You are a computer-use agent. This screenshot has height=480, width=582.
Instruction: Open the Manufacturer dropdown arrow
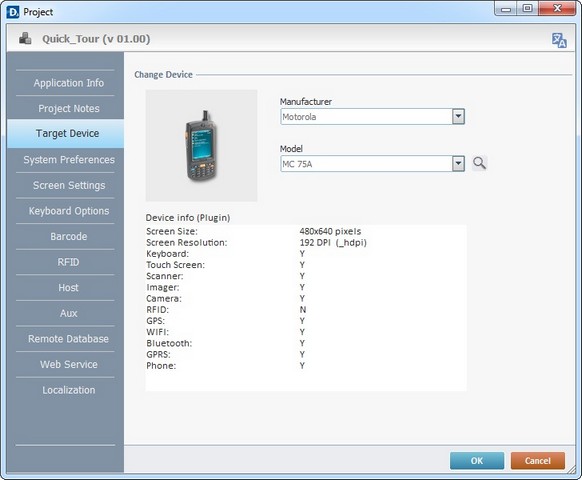[458, 117]
